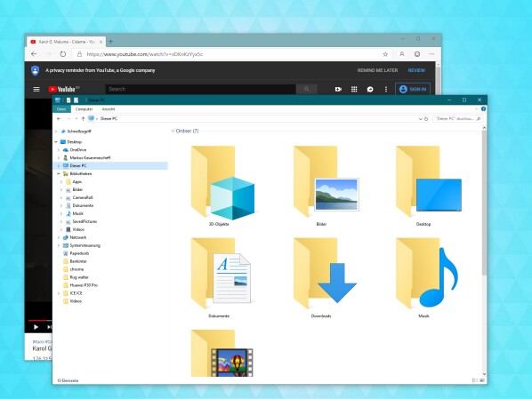Click the REVIEW link on YouTube
Image resolution: width=532 pixels, height=399 pixels.
[416, 70]
